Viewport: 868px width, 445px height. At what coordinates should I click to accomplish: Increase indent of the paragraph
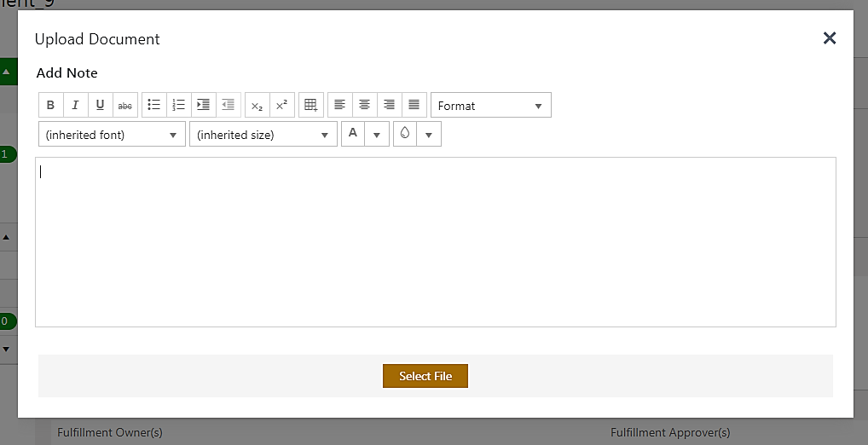203,105
